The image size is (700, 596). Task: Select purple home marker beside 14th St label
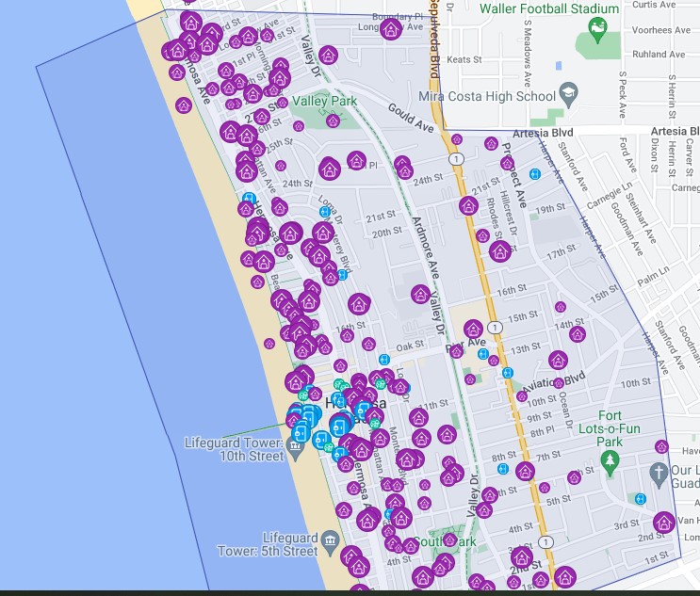(x=578, y=334)
